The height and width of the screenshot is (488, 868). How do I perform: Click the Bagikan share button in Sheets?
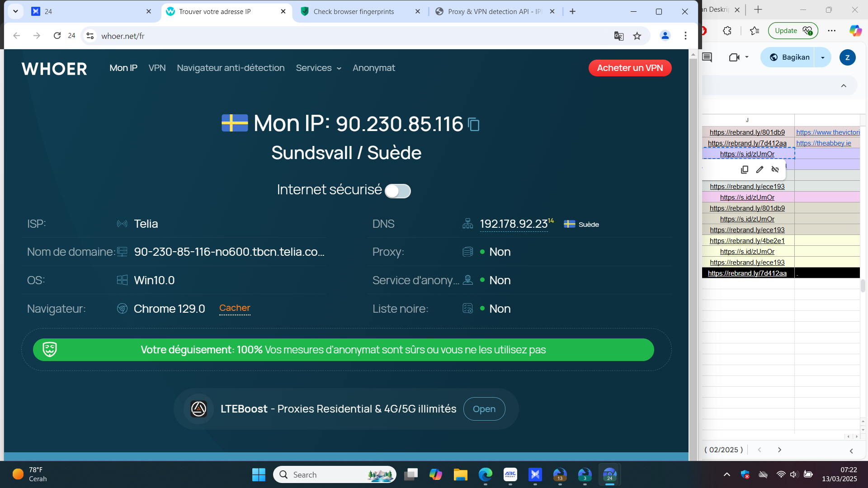coord(789,57)
